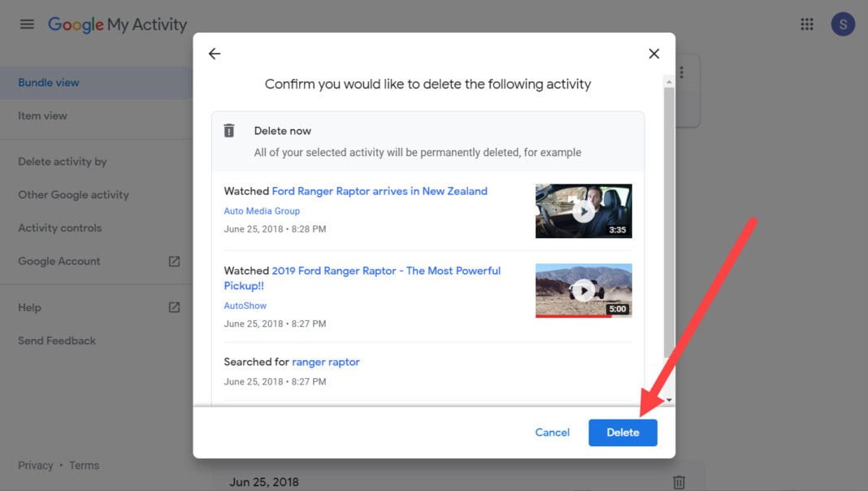Click external link icon next to Help
The height and width of the screenshot is (491, 868).
174,307
